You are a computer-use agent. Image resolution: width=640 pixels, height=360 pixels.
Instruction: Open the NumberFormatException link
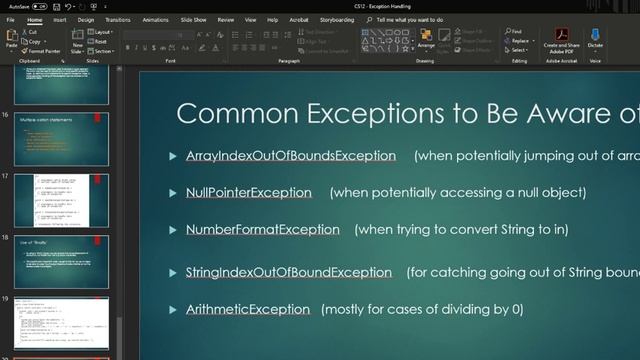tap(263, 229)
